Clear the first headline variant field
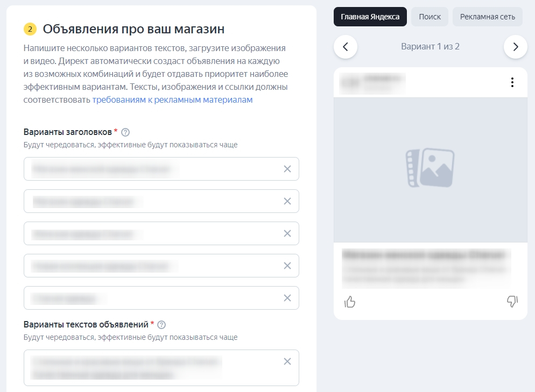 point(287,169)
